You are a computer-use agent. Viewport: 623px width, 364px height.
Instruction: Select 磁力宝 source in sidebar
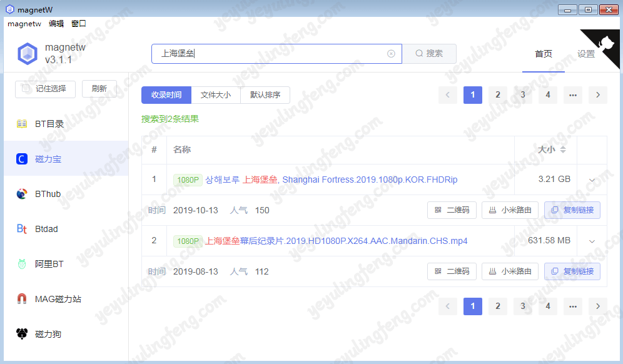[x=66, y=159]
